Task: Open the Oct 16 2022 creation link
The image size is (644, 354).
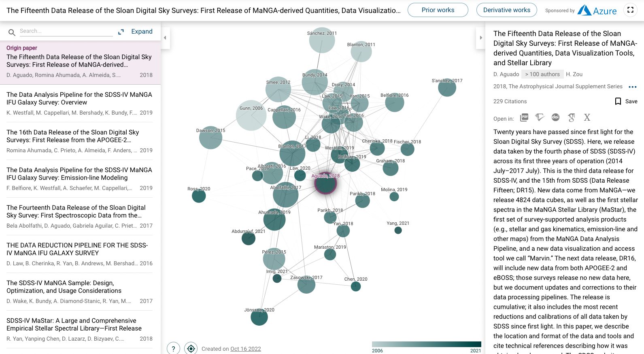Action: (245, 349)
